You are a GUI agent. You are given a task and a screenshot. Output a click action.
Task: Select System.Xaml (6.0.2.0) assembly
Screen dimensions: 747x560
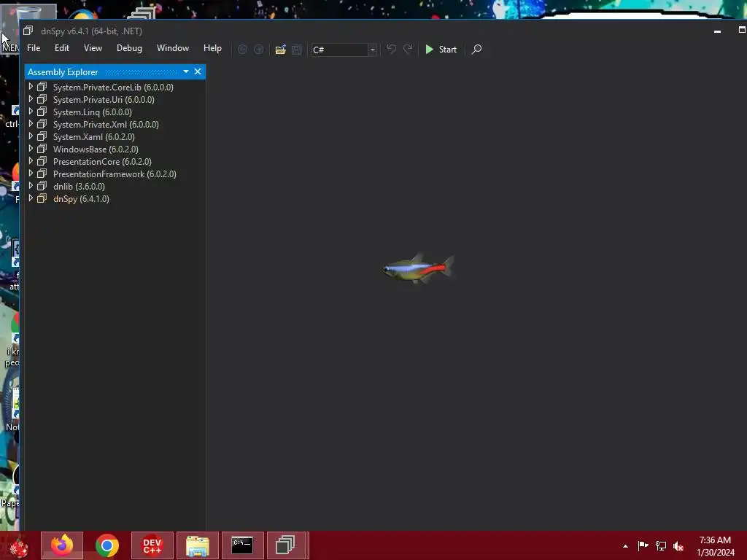tap(94, 136)
